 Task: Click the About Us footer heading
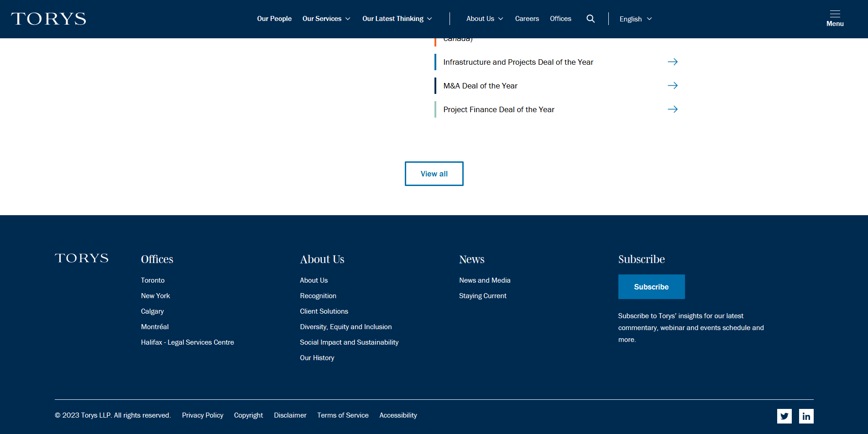(322, 259)
